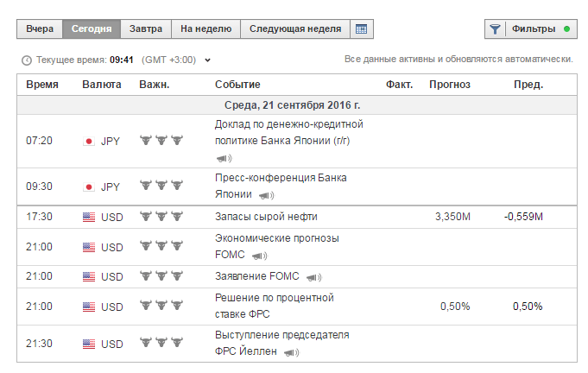Click the green filters status indicator
This screenshot has width=588, height=373.
point(566,28)
